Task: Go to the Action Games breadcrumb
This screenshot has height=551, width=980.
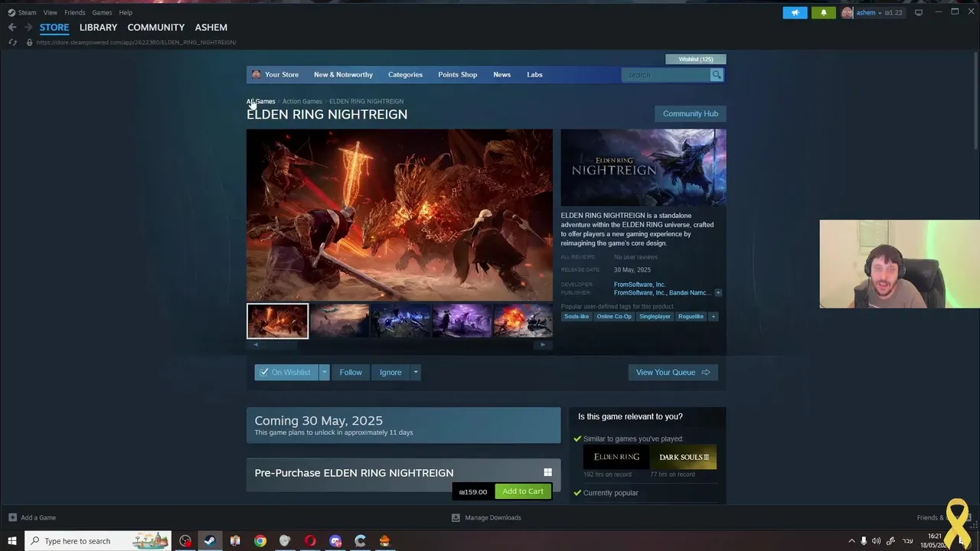Action: pos(302,101)
